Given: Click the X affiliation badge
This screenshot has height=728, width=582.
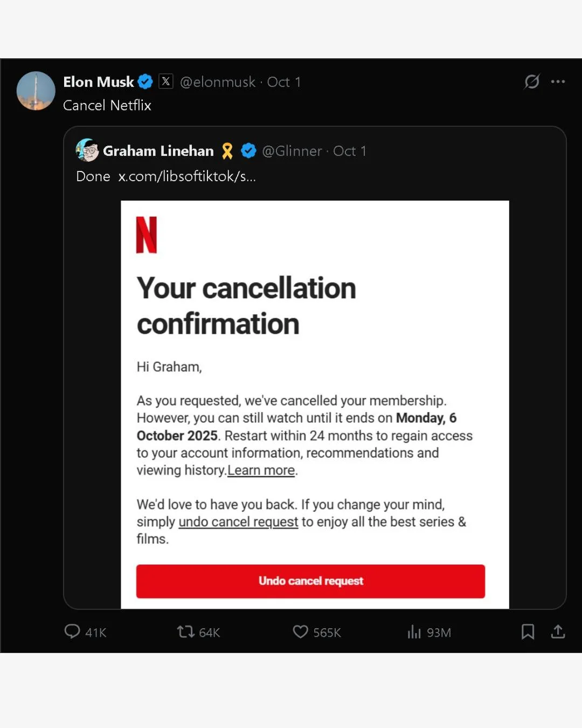Looking at the screenshot, I should point(166,81).
